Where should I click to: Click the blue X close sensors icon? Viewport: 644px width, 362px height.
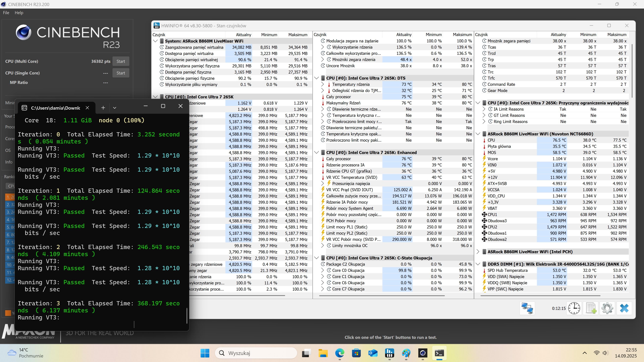pyautogui.click(x=624, y=308)
